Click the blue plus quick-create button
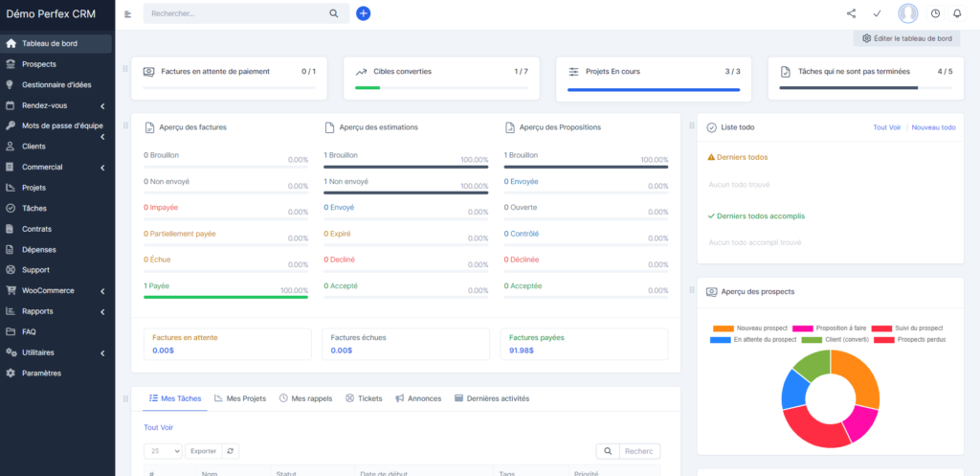 click(363, 13)
